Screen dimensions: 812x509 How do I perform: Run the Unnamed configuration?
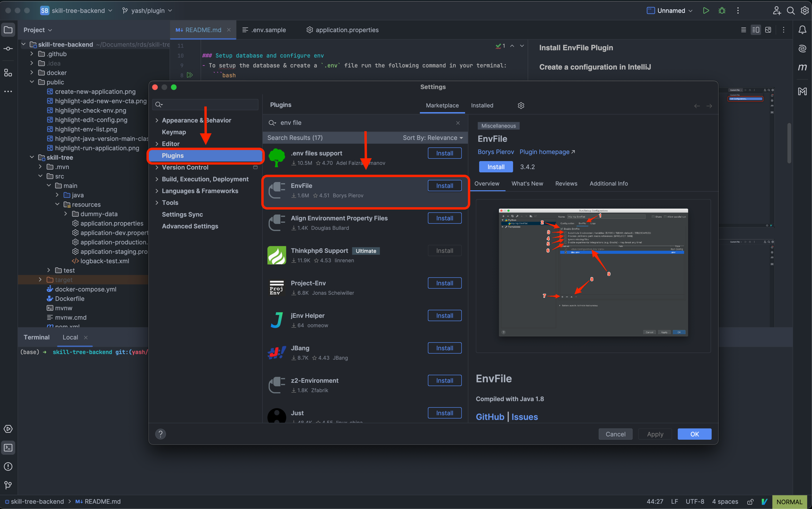pos(706,10)
